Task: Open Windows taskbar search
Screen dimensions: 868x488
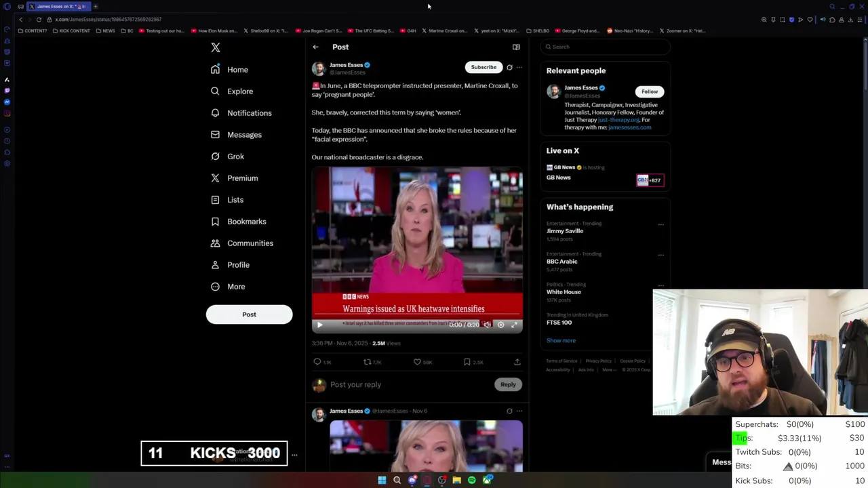Action: click(397, 481)
